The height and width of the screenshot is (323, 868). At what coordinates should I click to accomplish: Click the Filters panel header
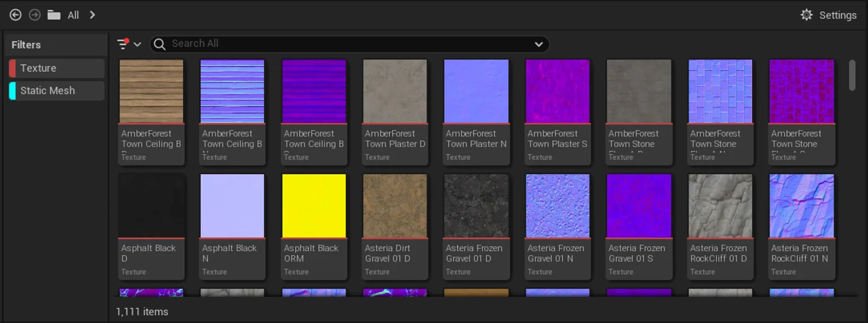[x=56, y=45]
